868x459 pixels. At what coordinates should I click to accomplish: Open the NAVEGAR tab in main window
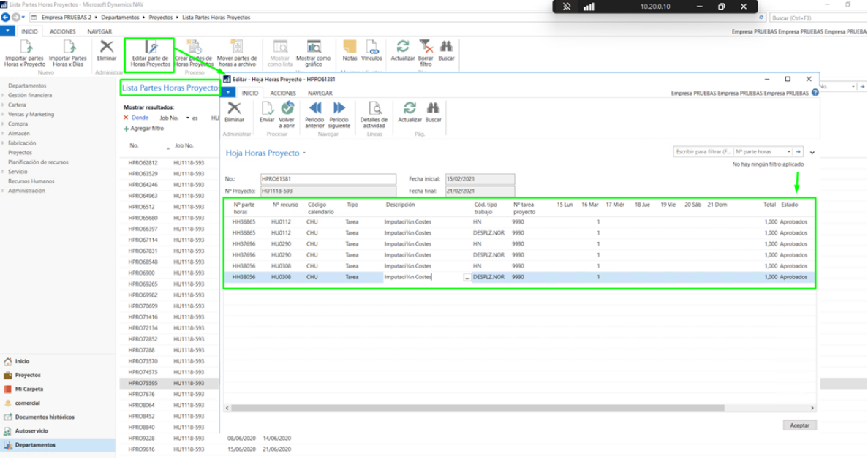coord(99,32)
